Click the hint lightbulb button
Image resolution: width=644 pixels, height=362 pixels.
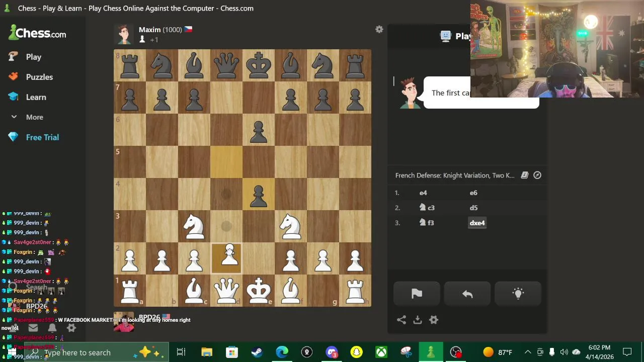click(518, 294)
